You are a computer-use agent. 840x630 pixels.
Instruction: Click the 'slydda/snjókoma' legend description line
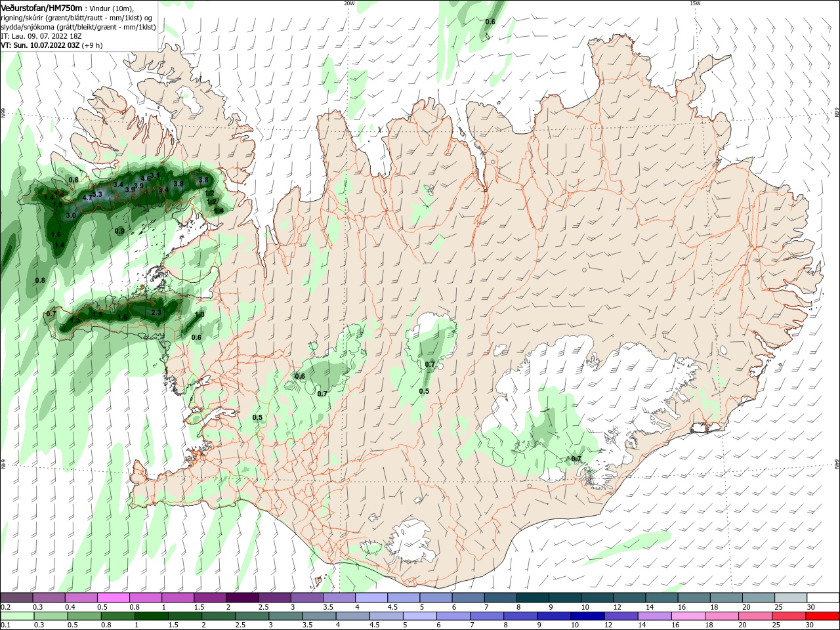pyautogui.click(x=78, y=27)
